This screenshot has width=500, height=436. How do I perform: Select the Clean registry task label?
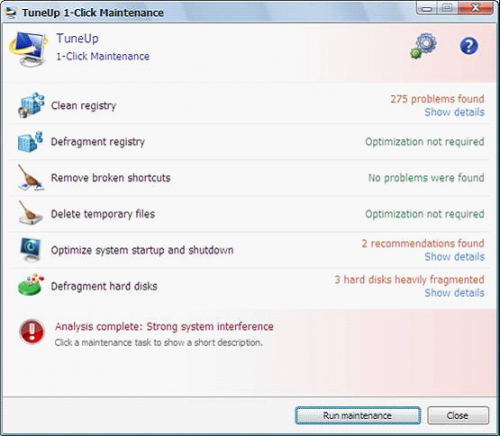pos(83,106)
